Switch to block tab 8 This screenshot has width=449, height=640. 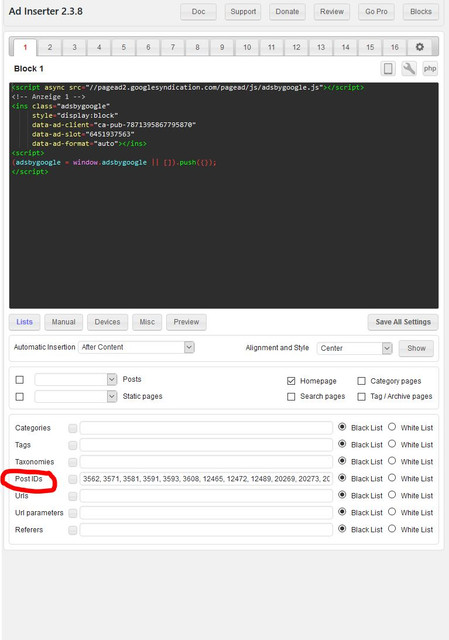[197, 47]
